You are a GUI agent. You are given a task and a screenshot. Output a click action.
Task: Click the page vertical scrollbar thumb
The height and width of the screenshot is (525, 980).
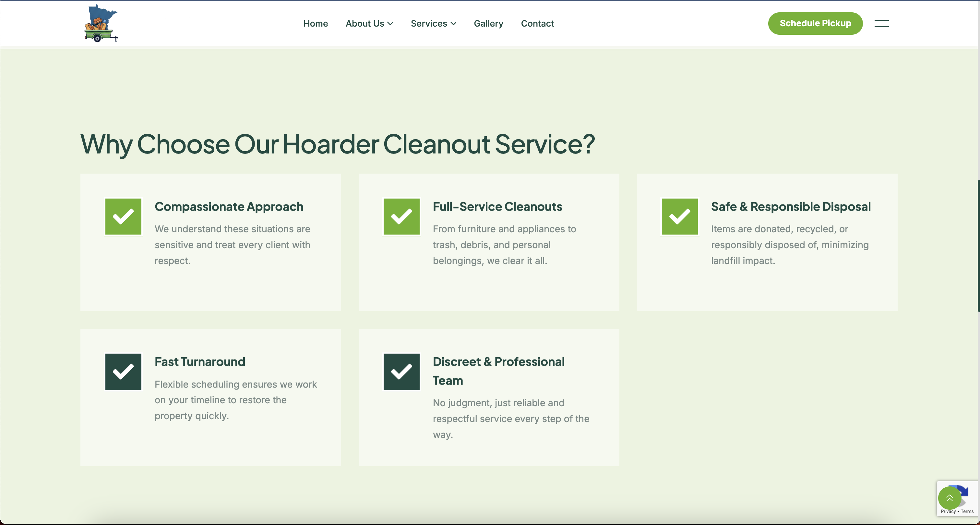tap(978, 246)
